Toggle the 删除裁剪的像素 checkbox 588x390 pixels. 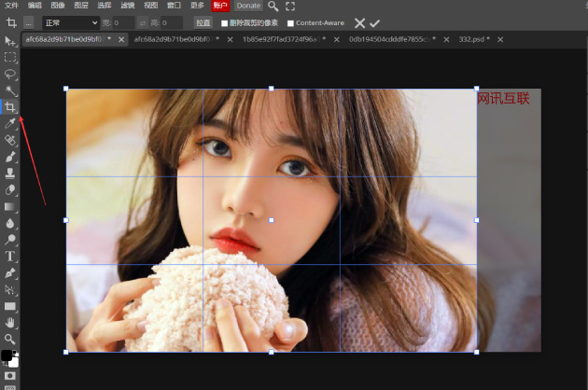tap(224, 22)
